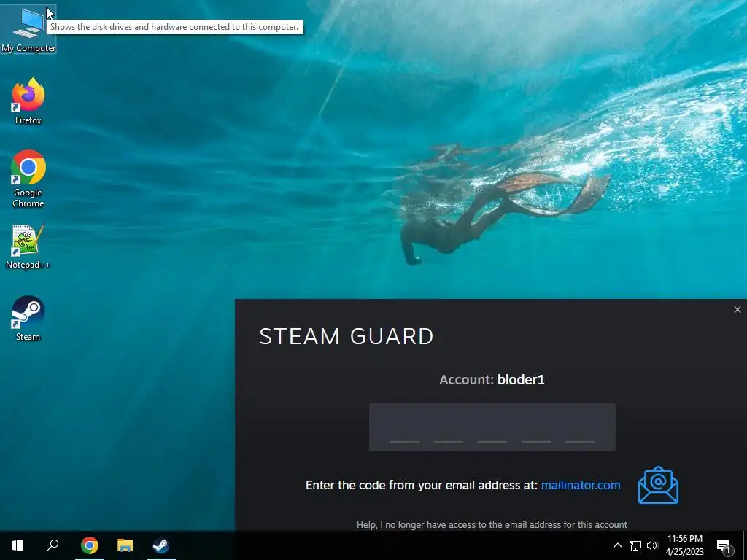Open File Explorer from the taskbar
This screenshot has height=560, width=747.
(125, 545)
